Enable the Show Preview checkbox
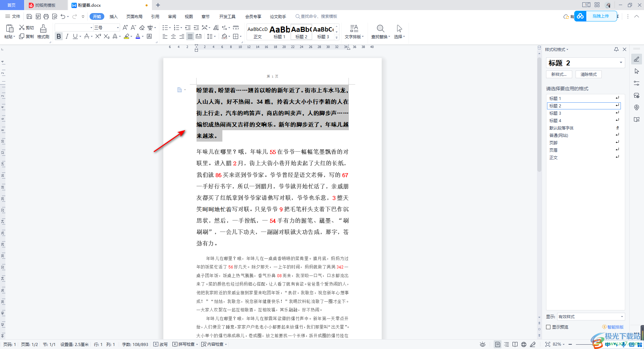644x349 pixels. (x=548, y=327)
